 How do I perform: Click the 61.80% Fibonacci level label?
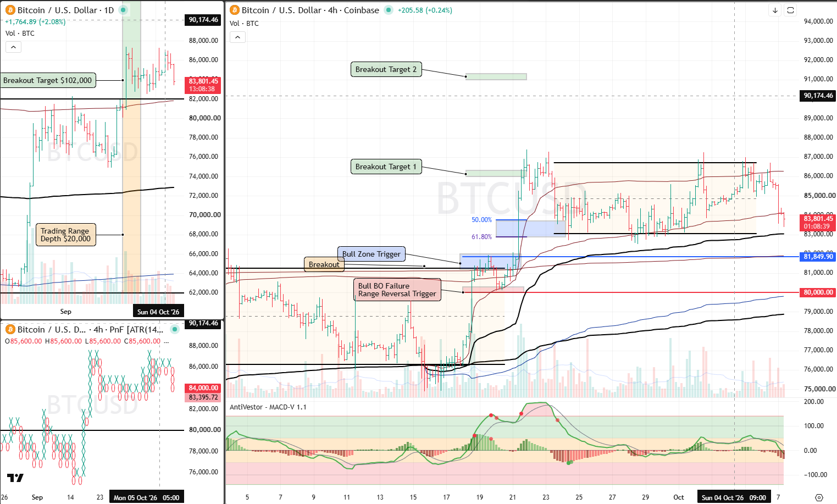click(482, 237)
